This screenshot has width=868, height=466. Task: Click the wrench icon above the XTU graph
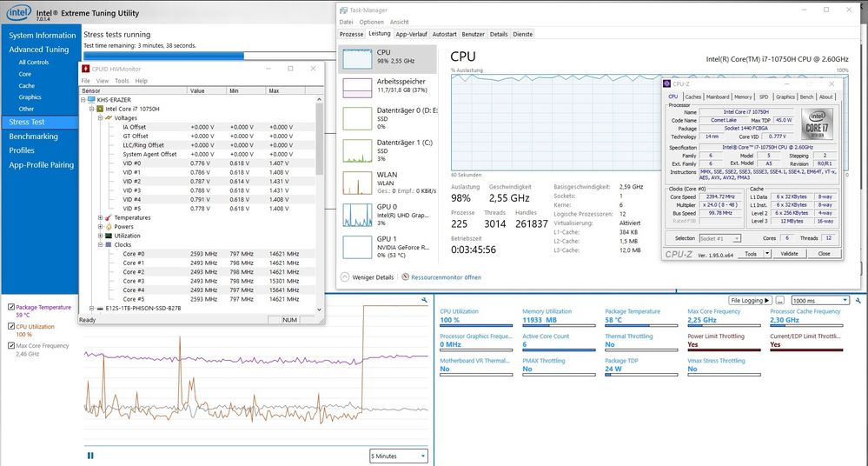[x=424, y=300]
